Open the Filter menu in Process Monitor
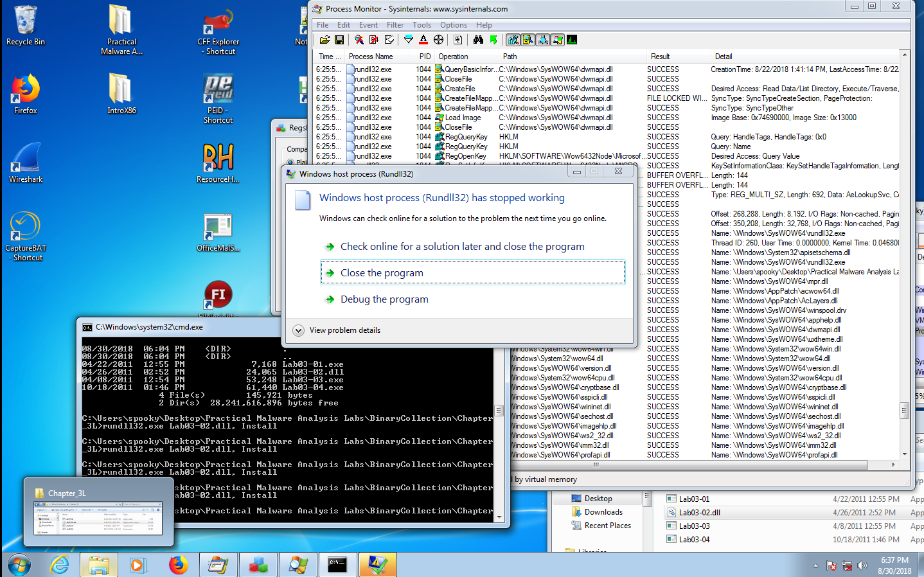The height and width of the screenshot is (577, 924). pos(395,25)
